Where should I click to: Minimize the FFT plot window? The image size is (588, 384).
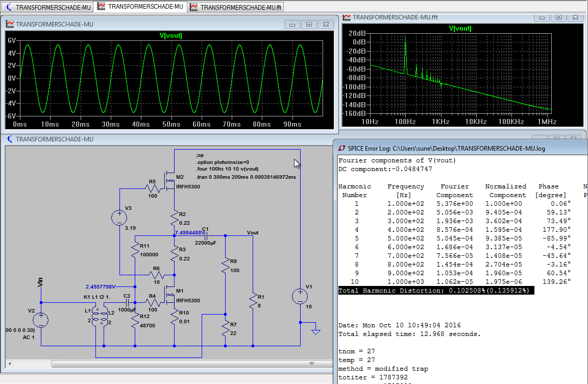point(542,17)
